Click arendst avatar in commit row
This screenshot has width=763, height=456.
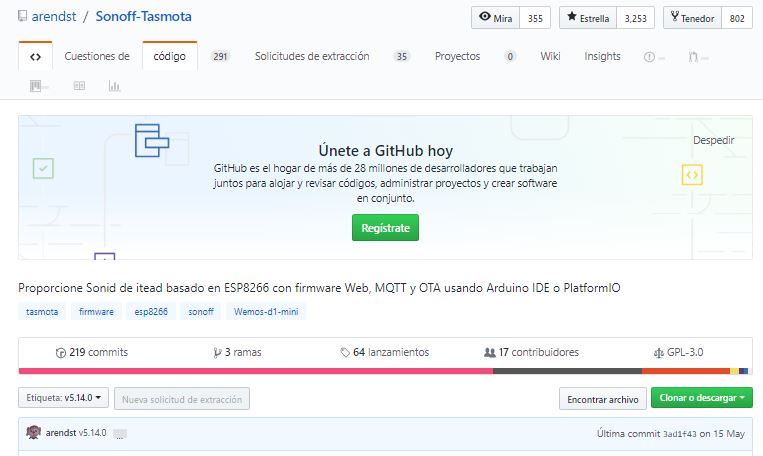pyautogui.click(x=34, y=432)
